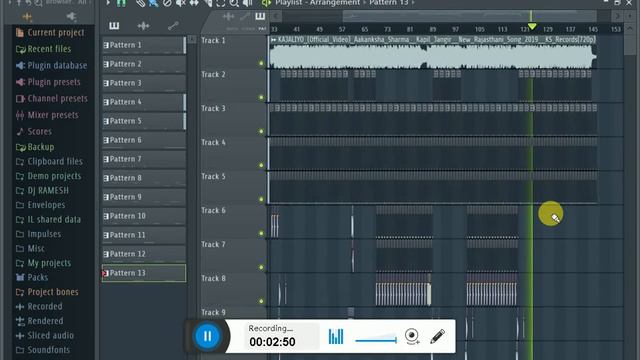Expand the Envelopes folder

click(x=40, y=205)
